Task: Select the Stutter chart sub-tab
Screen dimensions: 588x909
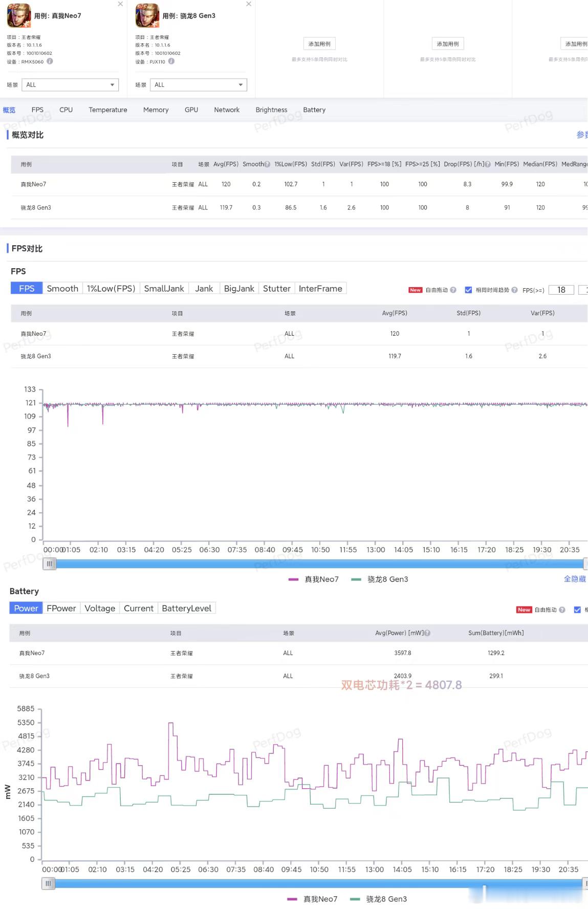Action: point(276,289)
